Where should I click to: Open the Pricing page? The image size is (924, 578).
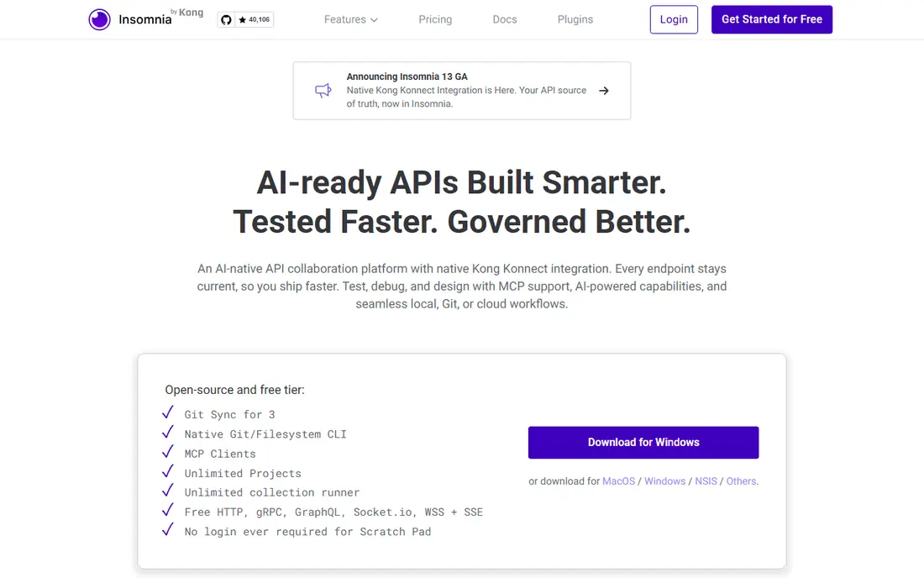tap(435, 19)
